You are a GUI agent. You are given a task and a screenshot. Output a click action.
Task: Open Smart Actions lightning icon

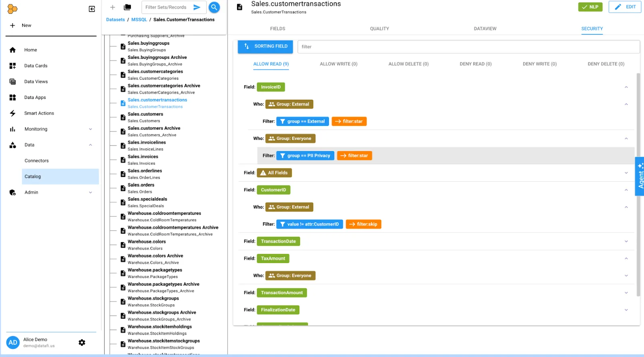[13, 113]
